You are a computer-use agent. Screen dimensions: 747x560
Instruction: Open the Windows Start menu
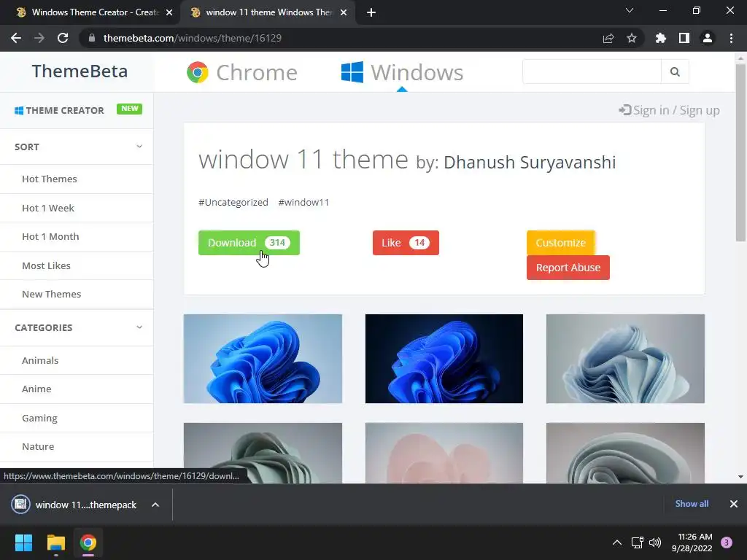(x=23, y=542)
